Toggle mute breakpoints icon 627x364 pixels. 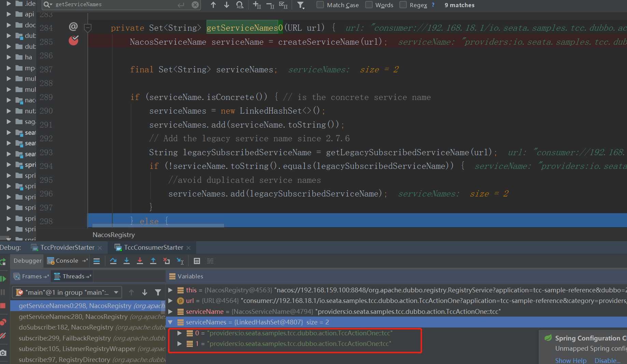click(x=3, y=336)
